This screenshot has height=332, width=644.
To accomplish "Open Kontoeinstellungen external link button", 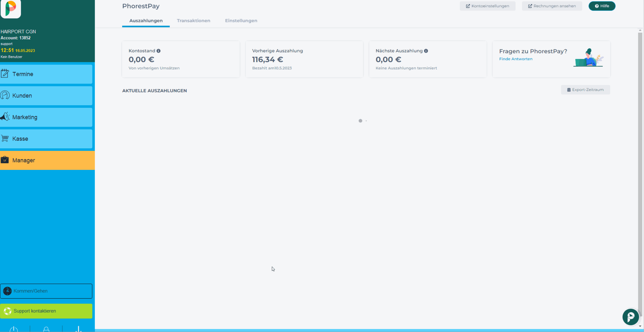I will tap(487, 6).
